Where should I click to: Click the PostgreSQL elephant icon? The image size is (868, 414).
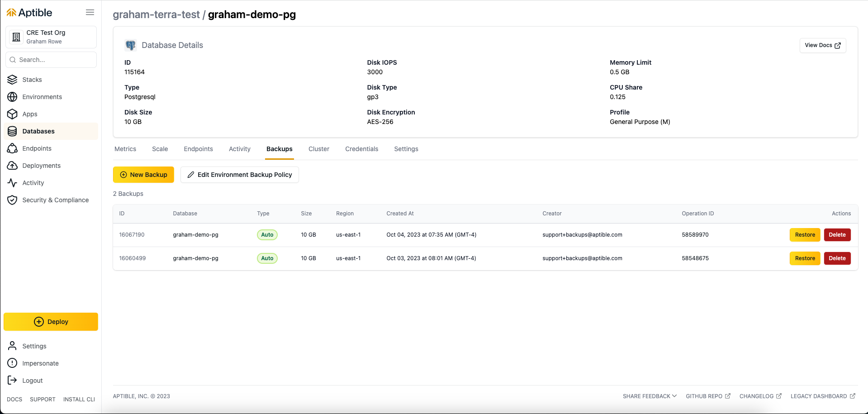coord(130,45)
